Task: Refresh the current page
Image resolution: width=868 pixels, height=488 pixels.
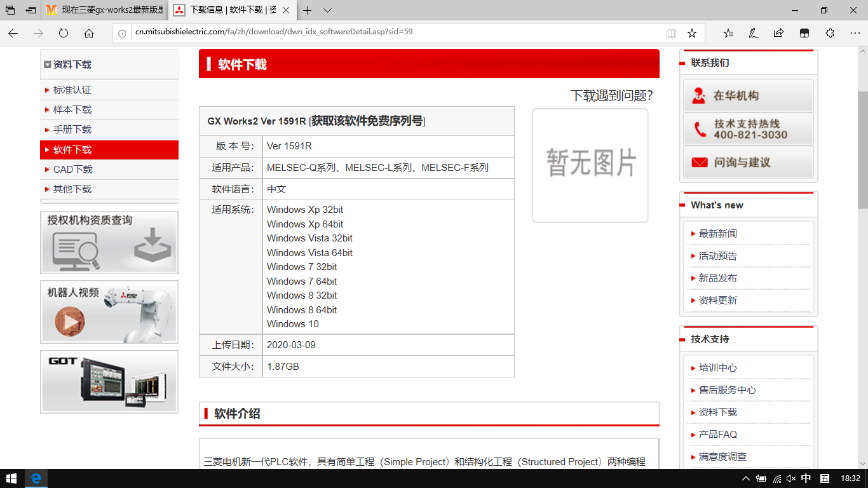Action: (x=64, y=33)
